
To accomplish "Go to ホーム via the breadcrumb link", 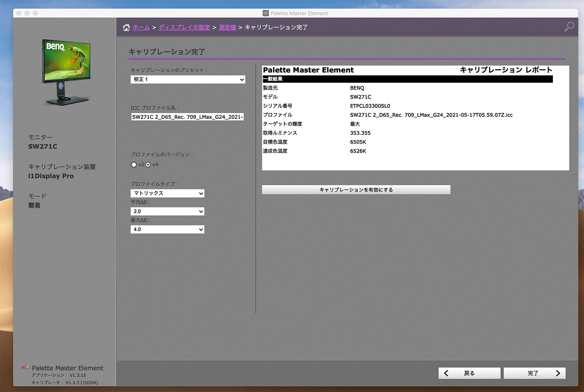I will [x=141, y=27].
